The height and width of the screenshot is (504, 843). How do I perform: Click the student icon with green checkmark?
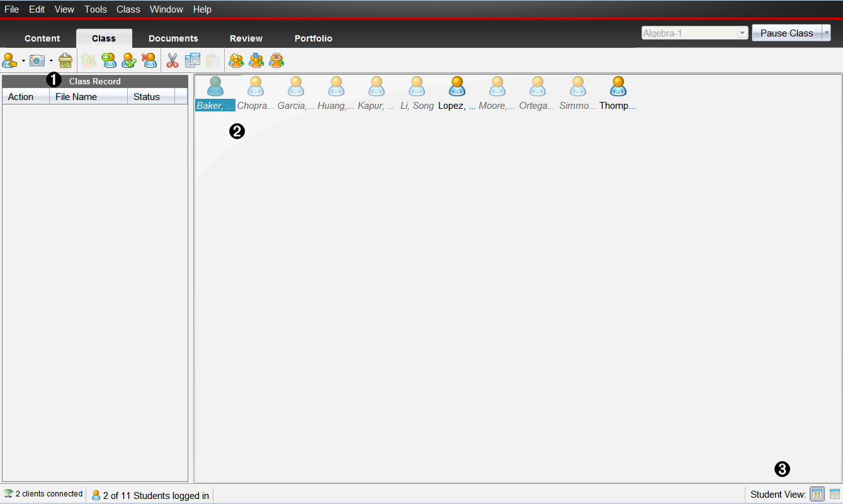(129, 60)
